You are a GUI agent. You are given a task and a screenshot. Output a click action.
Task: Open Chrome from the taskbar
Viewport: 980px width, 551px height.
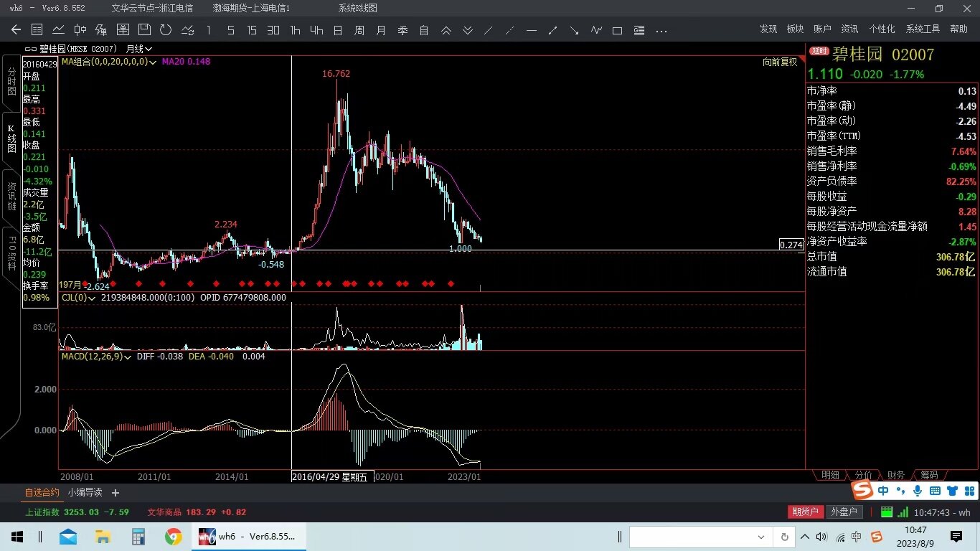click(x=173, y=536)
